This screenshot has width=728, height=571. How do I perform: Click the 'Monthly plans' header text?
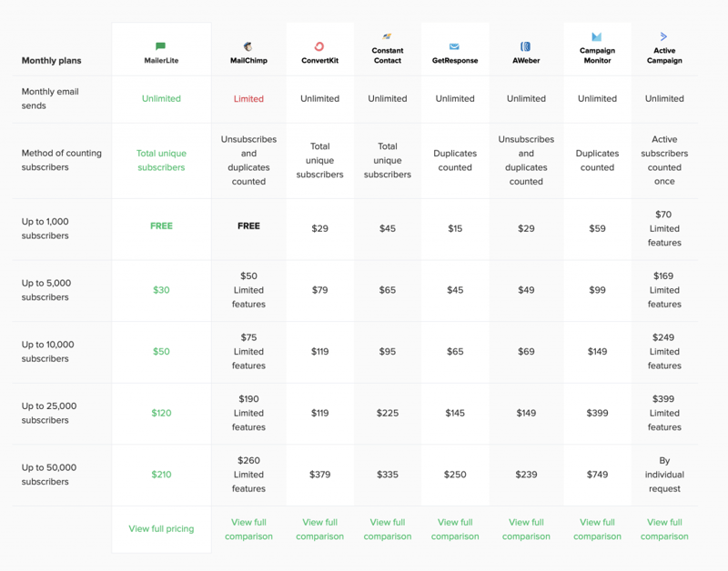pos(52,60)
